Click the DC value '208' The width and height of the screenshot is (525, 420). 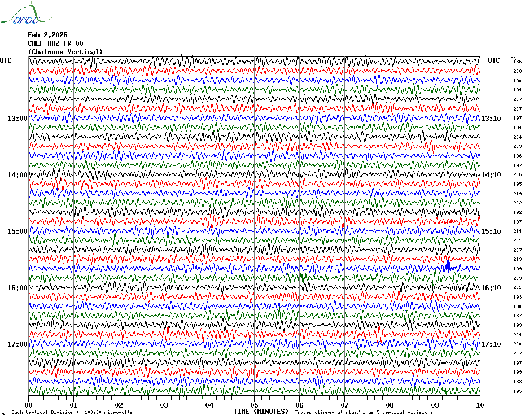518,71
